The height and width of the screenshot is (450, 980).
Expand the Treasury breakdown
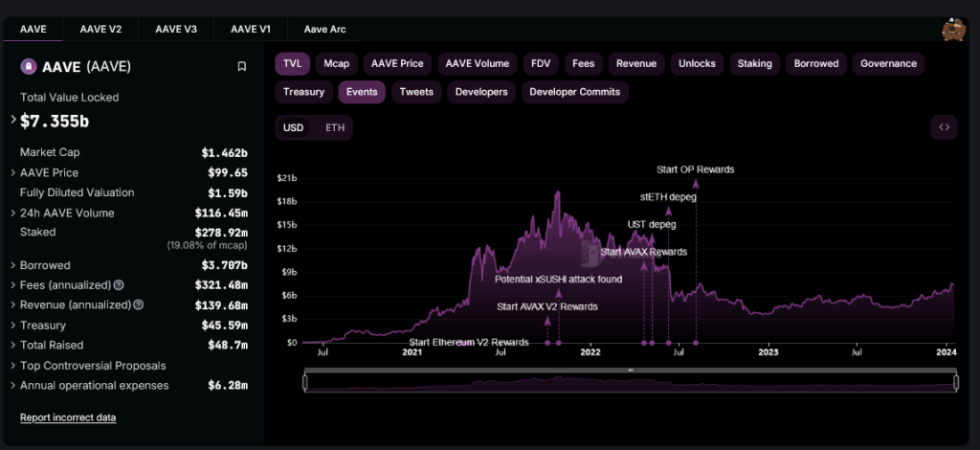click(14, 326)
